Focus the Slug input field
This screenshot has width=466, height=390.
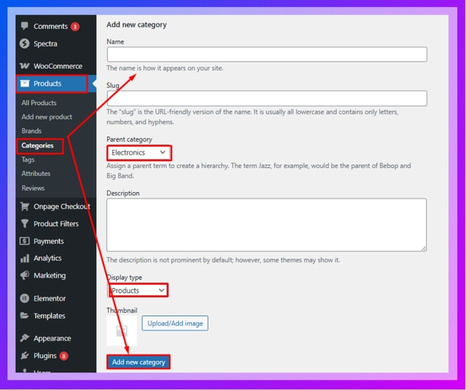pos(267,98)
